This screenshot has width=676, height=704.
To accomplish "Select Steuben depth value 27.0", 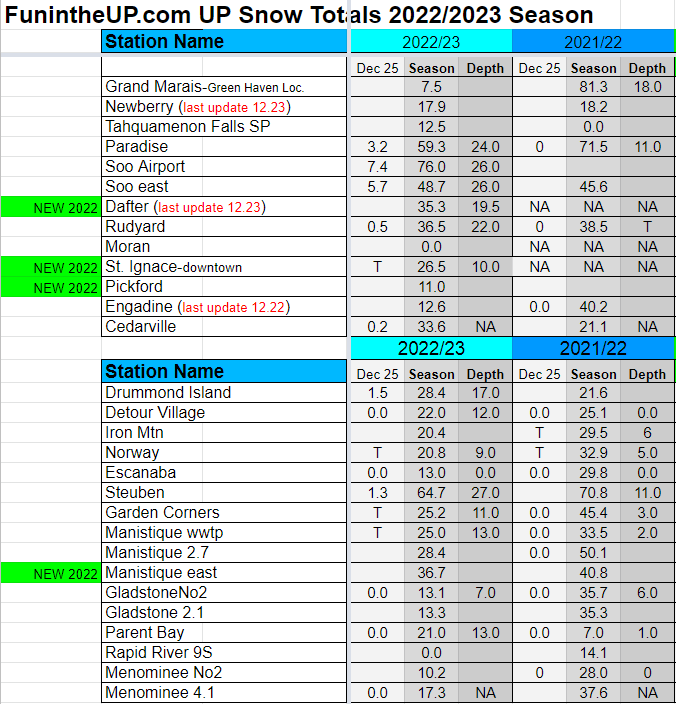I will (485, 493).
